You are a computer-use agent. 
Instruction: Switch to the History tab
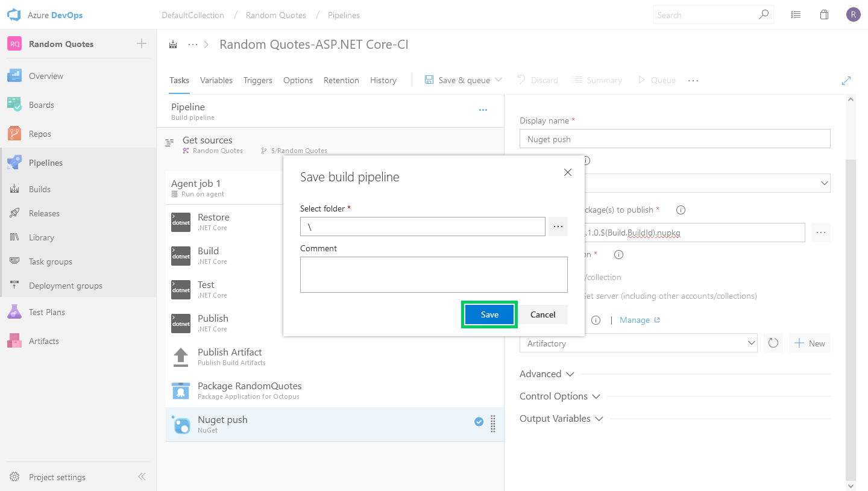tap(383, 80)
